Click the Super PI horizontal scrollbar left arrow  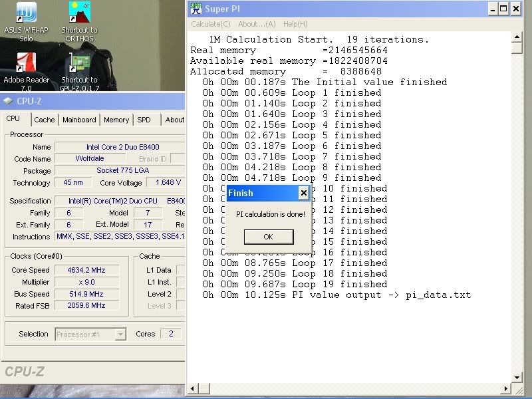click(x=193, y=389)
